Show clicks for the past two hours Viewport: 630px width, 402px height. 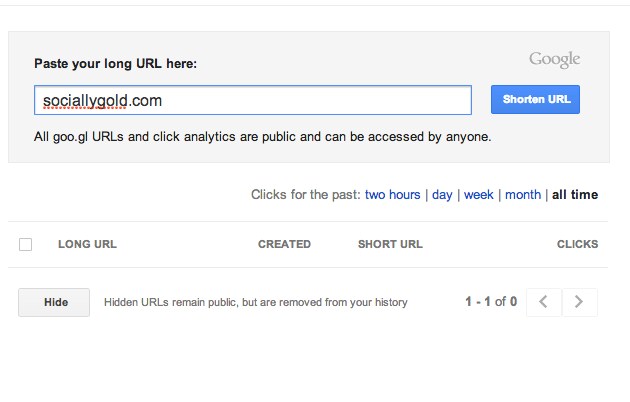[x=392, y=195]
